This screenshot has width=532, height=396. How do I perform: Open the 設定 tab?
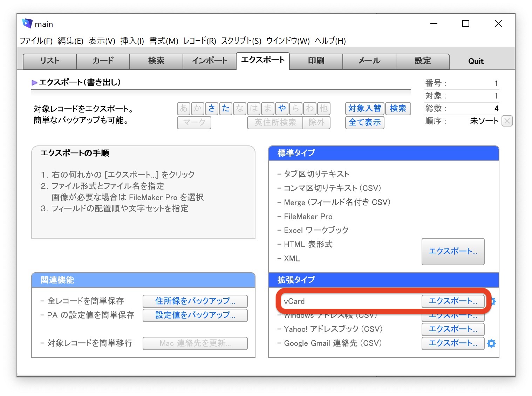[423, 61]
